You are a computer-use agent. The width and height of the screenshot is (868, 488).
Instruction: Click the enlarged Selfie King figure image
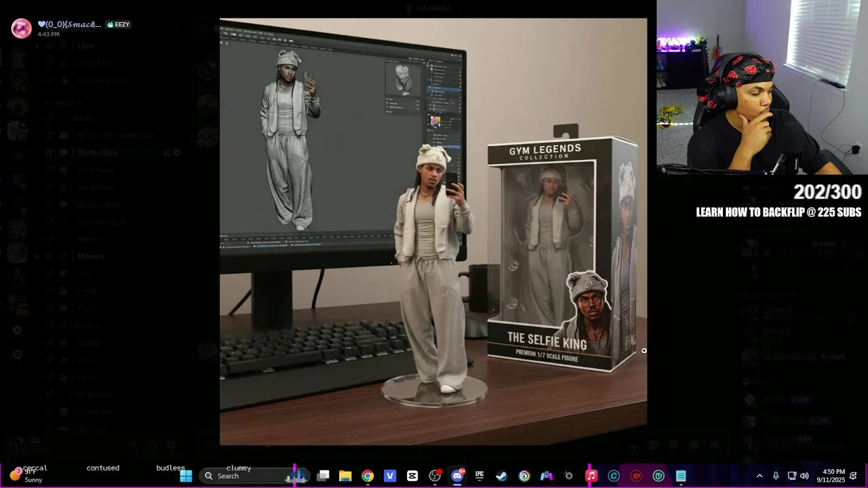point(433,232)
